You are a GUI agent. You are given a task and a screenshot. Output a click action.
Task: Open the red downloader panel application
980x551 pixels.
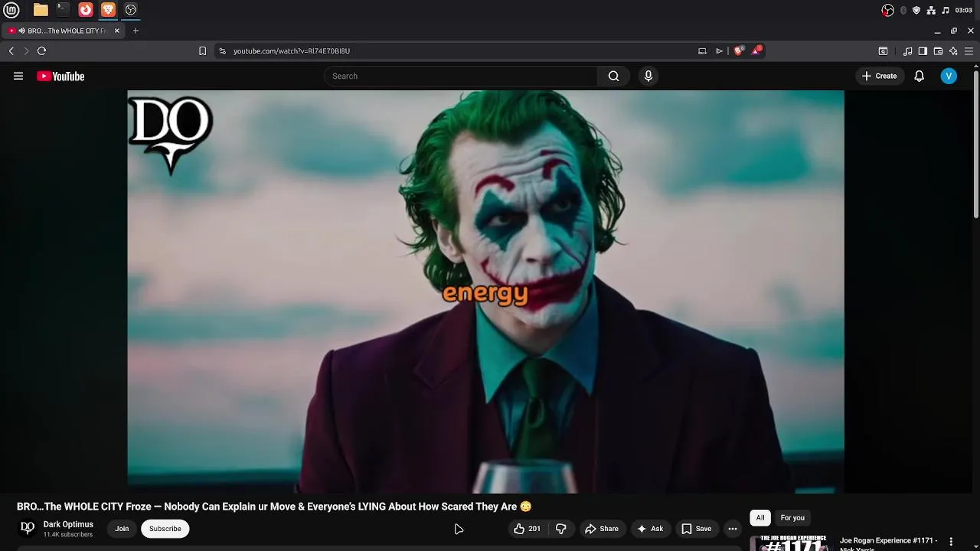click(86, 10)
